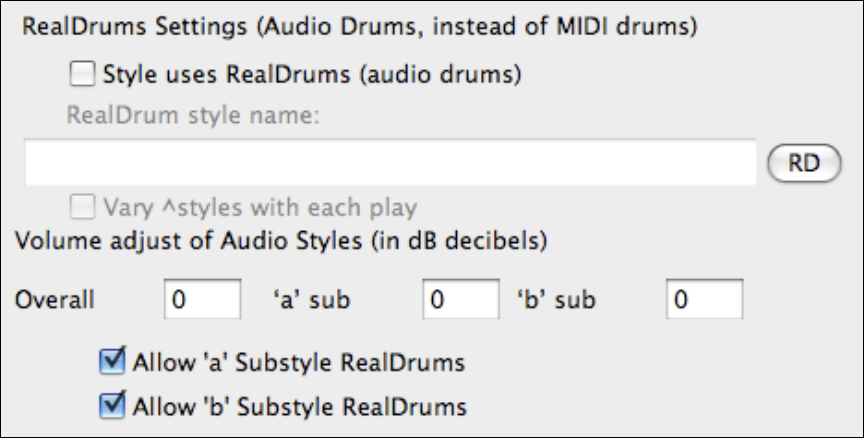Click the 'Vary ^styles with each play' label text
Screen dimensions: 864x438
pyautogui.click(x=260, y=208)
